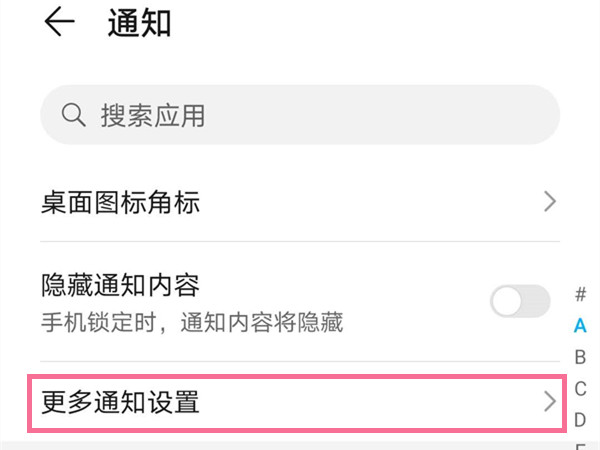
Task: Jump to letter A in the index
Action: tap(580, 325)
